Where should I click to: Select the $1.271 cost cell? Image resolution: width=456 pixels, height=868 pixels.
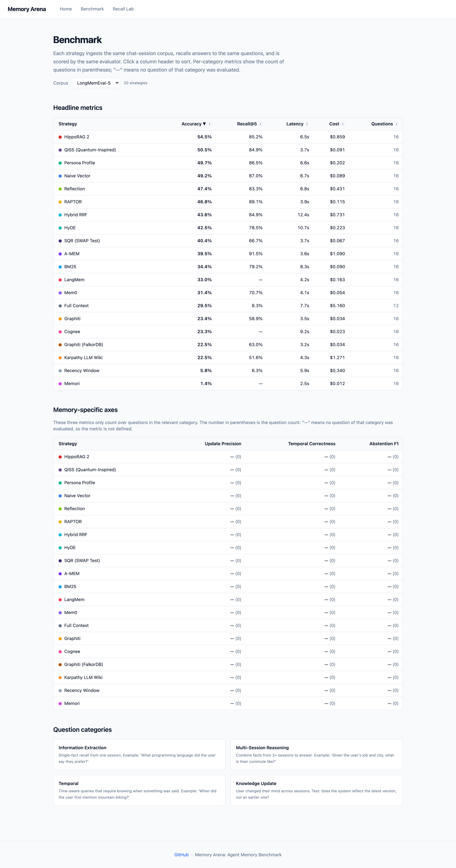coord(337,358)
